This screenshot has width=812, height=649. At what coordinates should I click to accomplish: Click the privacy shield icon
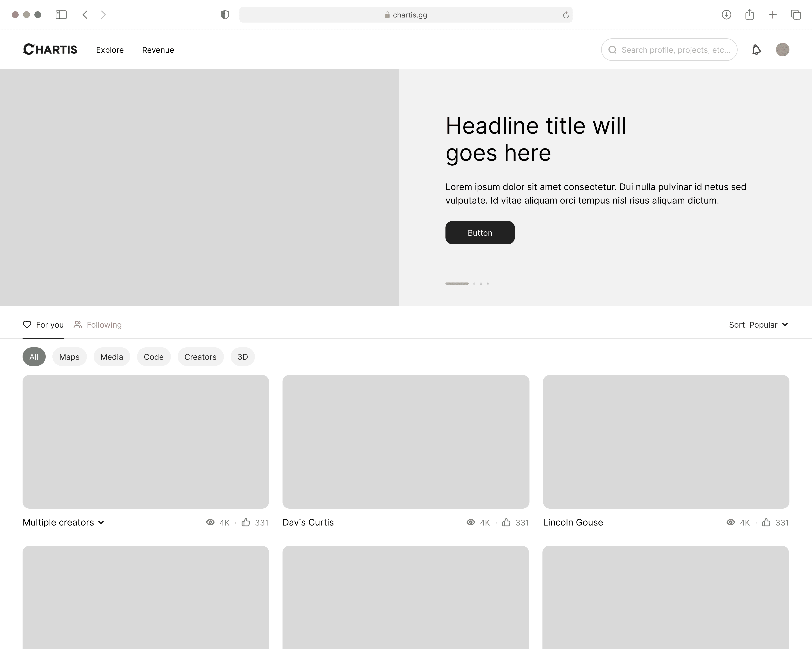pos(225,15)
